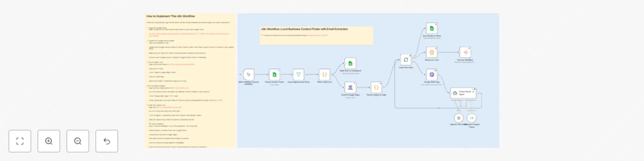Open the filter node with the blue funnel icon
This screenshot has width=644, height=161.
(x=298, y=75)
